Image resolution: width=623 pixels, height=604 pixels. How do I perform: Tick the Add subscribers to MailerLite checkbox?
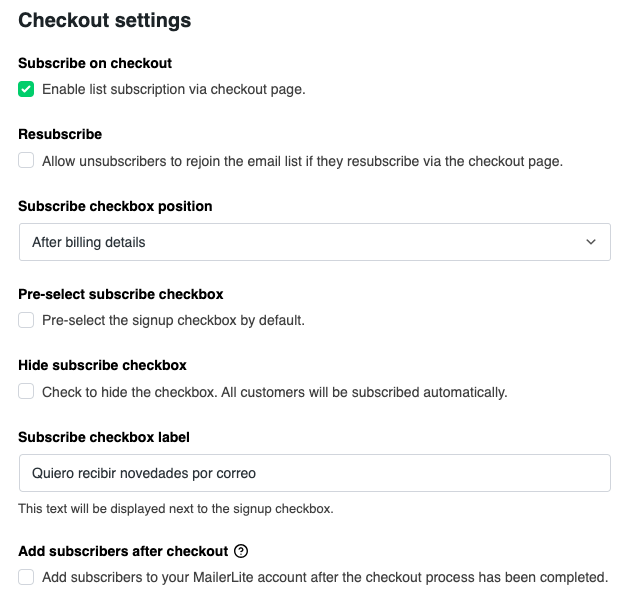[x=26, y=577]
